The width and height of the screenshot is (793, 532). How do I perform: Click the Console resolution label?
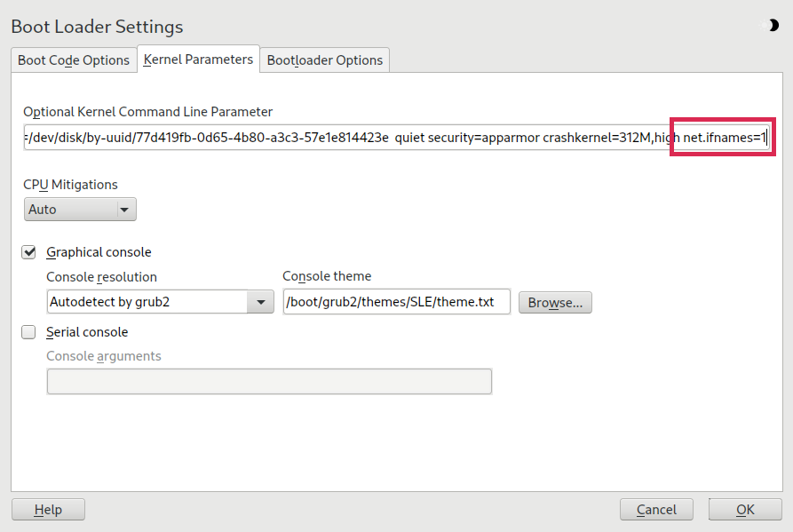point(101,276)
